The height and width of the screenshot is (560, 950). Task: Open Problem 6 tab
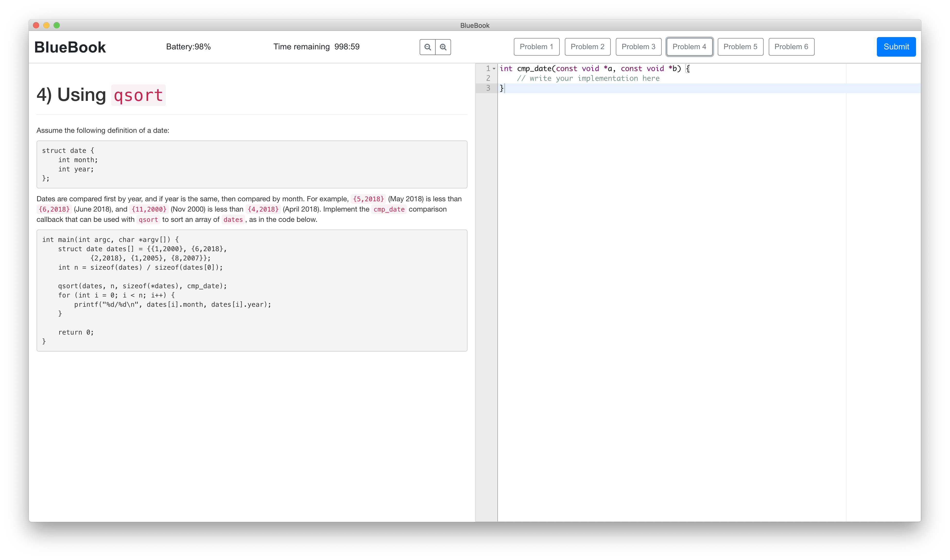tap(791, 47)
